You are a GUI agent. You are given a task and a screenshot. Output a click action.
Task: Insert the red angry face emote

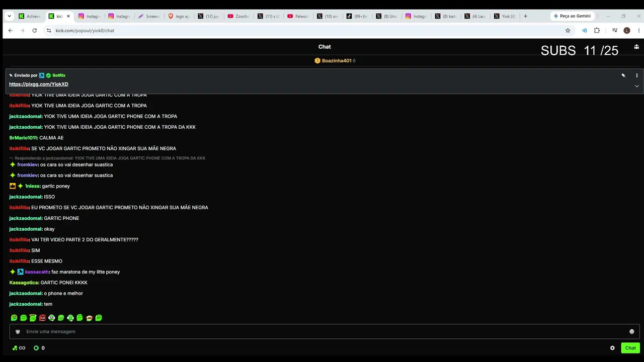pos(42,318)
